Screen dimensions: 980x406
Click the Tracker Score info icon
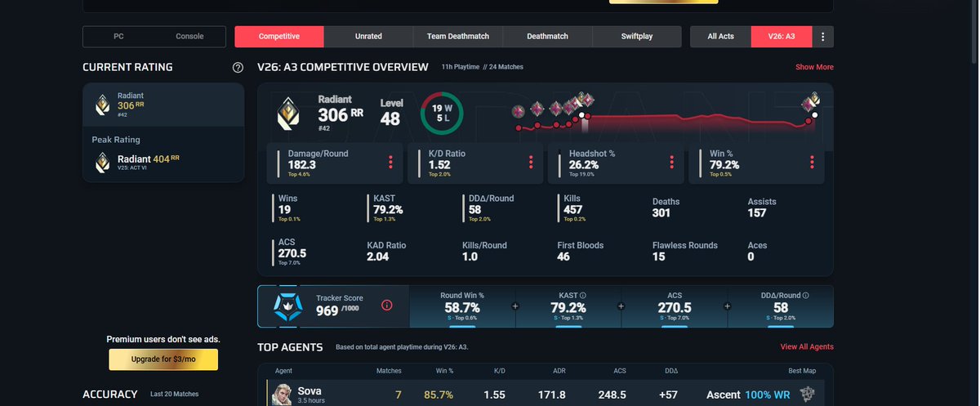point(387,306)
